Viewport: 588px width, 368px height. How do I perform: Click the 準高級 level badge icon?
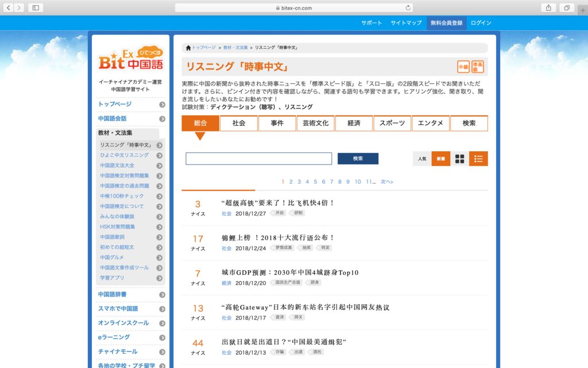[477, 67]
